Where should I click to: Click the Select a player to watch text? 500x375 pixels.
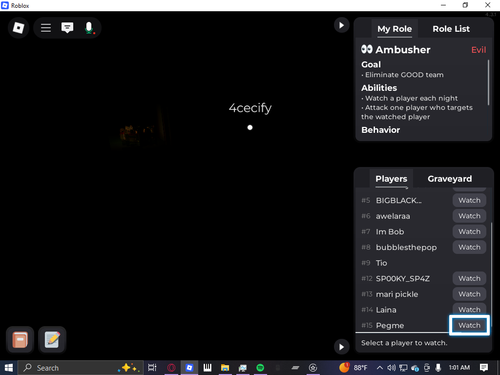pos(404,343)
